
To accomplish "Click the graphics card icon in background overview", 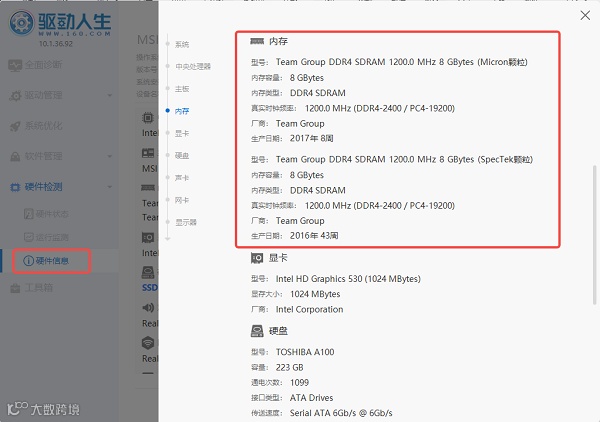I will pos(148,237).
